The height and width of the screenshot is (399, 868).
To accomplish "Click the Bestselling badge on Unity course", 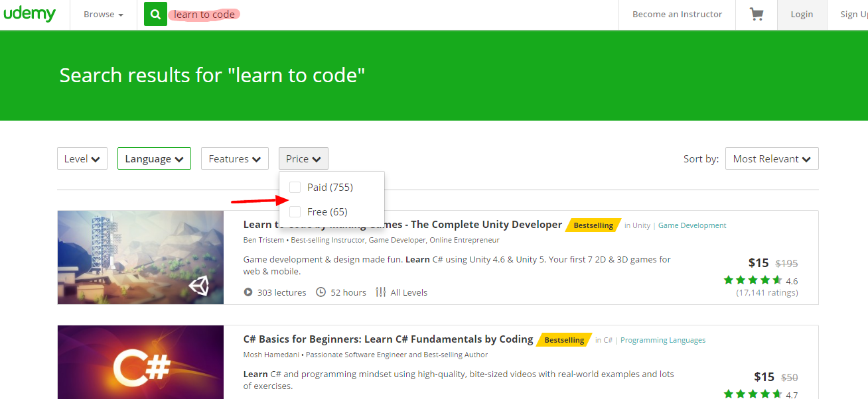I will (593, 225).
